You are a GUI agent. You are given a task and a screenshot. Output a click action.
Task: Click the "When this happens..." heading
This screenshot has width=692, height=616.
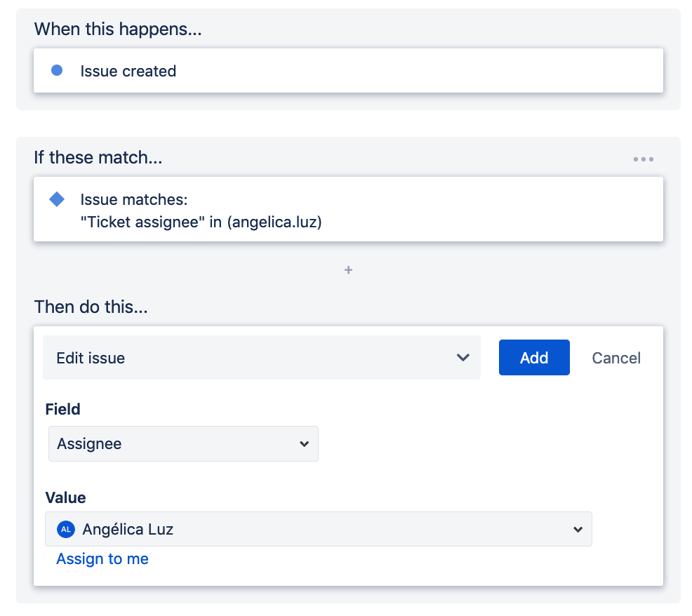118,29
